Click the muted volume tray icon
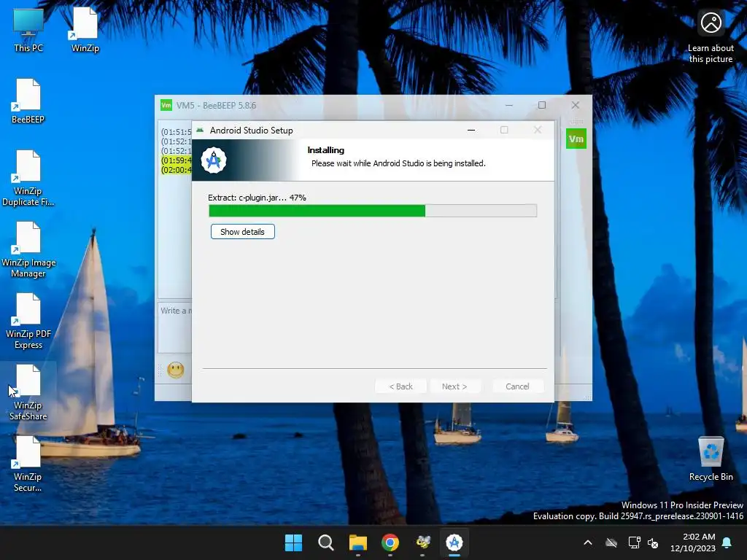Viewport: 747px width, 560px height. 653,542
